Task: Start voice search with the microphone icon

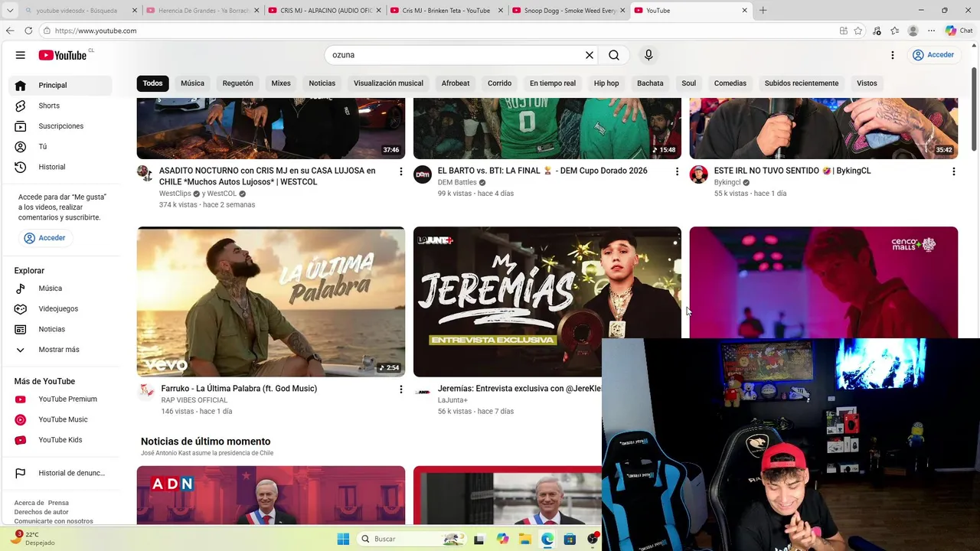Action: coord(648,55)
